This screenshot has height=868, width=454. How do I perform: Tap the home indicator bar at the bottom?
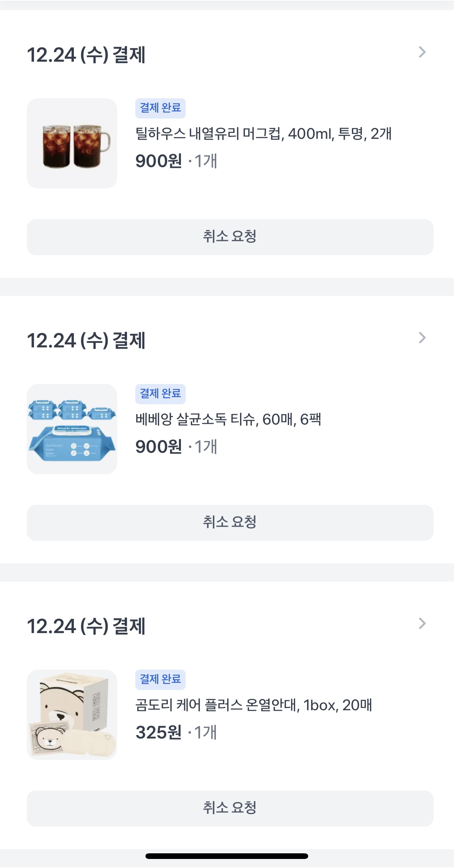(x=227, y=856)
